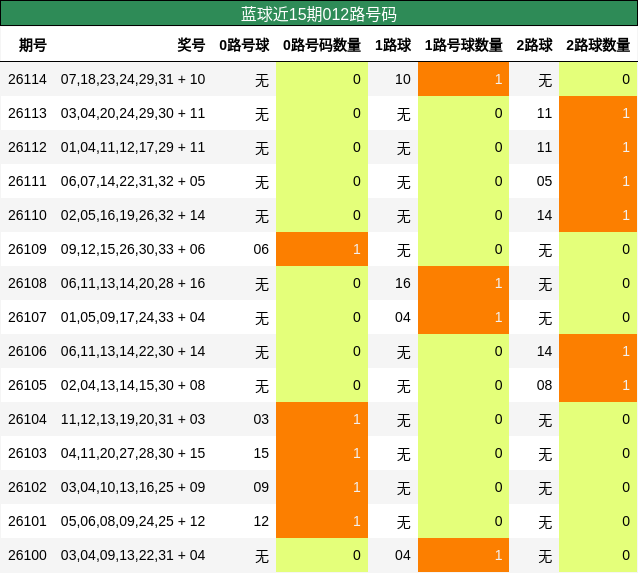The height and width of the screenshot is (573, 638).
Task: Click 2路球 value 11 in row 26113
Action: click(x=544, y=113)
